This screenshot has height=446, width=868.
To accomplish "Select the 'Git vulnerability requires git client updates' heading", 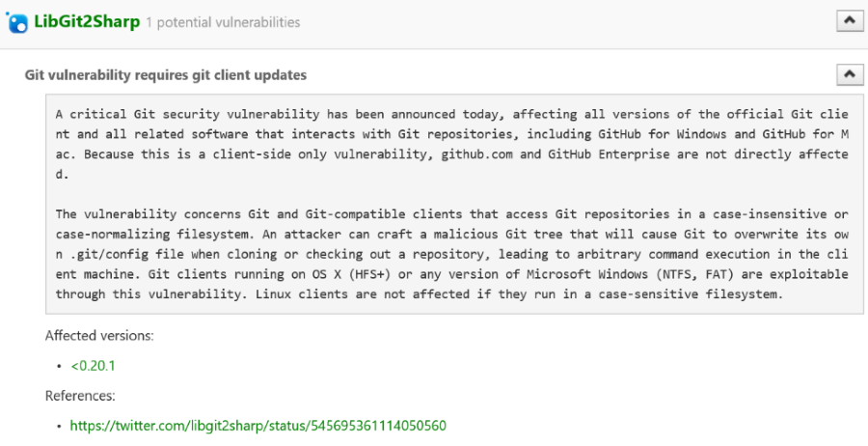I will [x=166, y=75].
